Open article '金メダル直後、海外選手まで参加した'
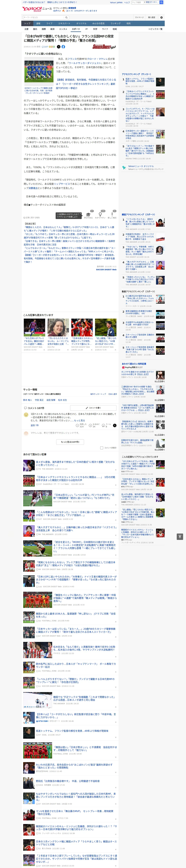The image size is (186, 868). tap(75, 463)
